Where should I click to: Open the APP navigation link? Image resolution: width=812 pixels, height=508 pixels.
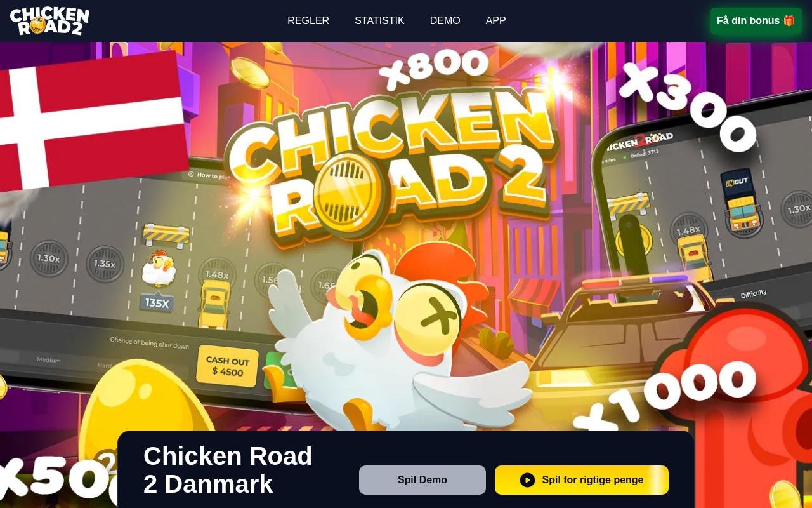496,20
